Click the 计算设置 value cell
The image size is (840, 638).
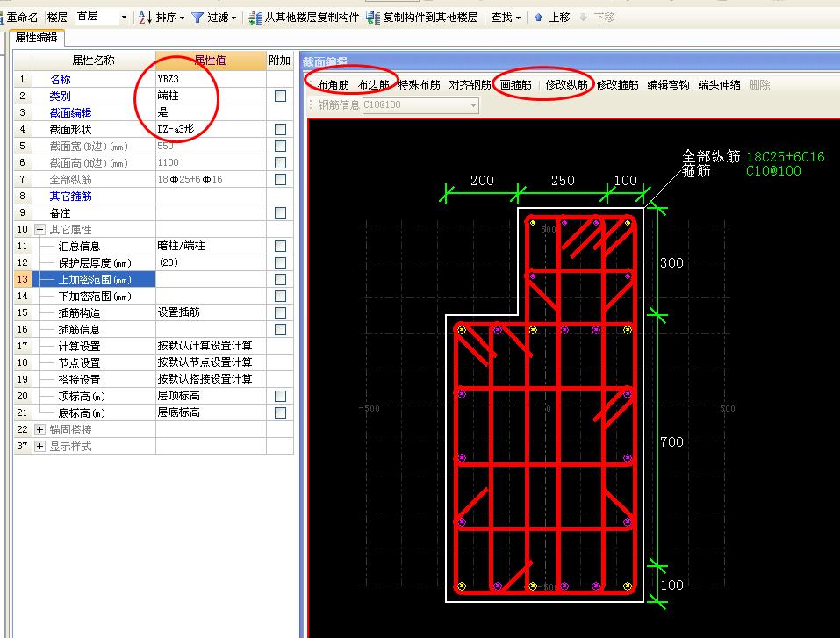pos(211,346)
